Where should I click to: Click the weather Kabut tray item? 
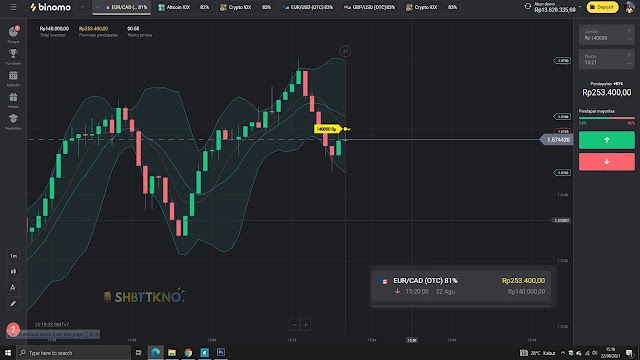(x=538, y=353)
